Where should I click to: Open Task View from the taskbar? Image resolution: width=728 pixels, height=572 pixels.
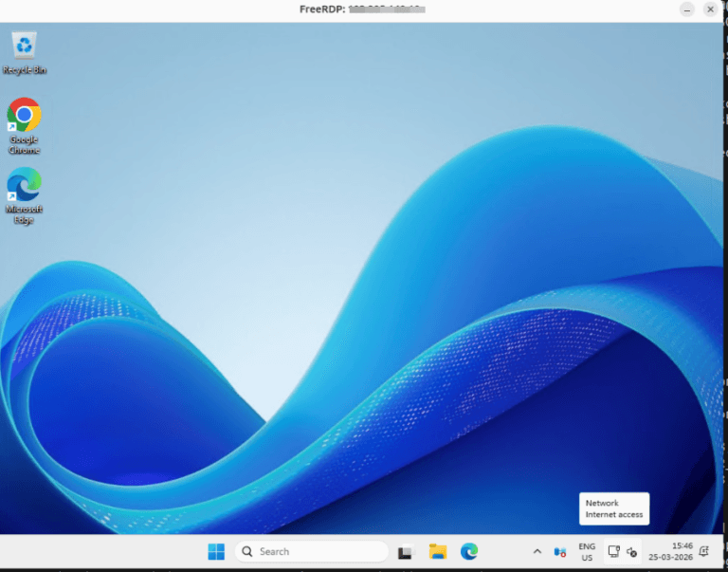click(x=407, y=551)
